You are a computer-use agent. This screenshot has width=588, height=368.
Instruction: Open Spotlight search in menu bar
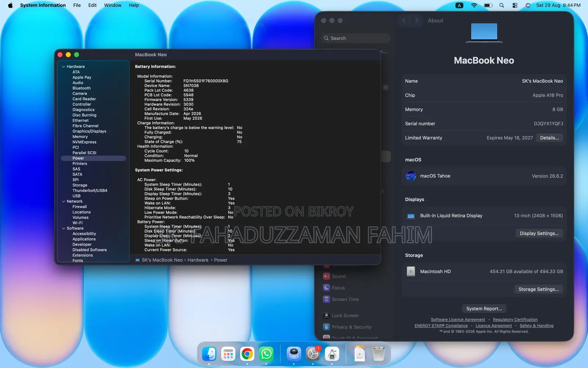pyautogui.click(x=502, y=5)
